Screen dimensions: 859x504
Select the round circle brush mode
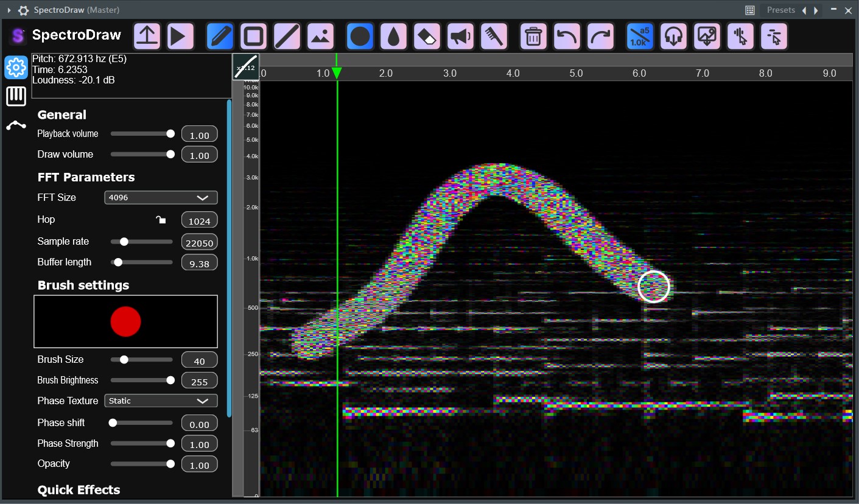click(x=360, y=37)
